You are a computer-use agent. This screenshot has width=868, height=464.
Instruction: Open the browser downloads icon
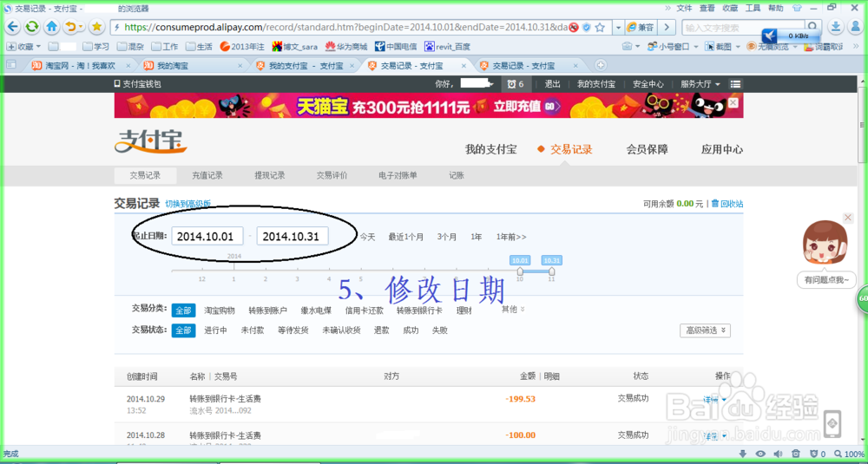pyautogui.click(x=837, y=27)
